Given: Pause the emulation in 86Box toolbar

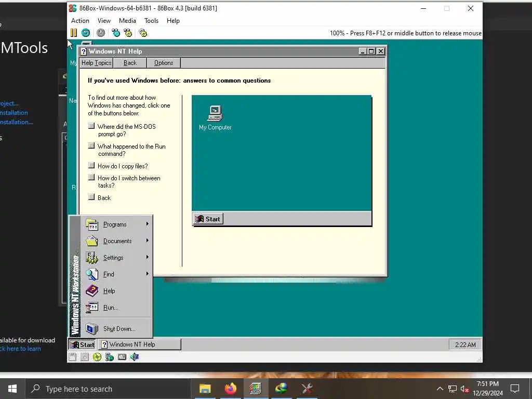Looking at the screenshot, I should 74,33.
